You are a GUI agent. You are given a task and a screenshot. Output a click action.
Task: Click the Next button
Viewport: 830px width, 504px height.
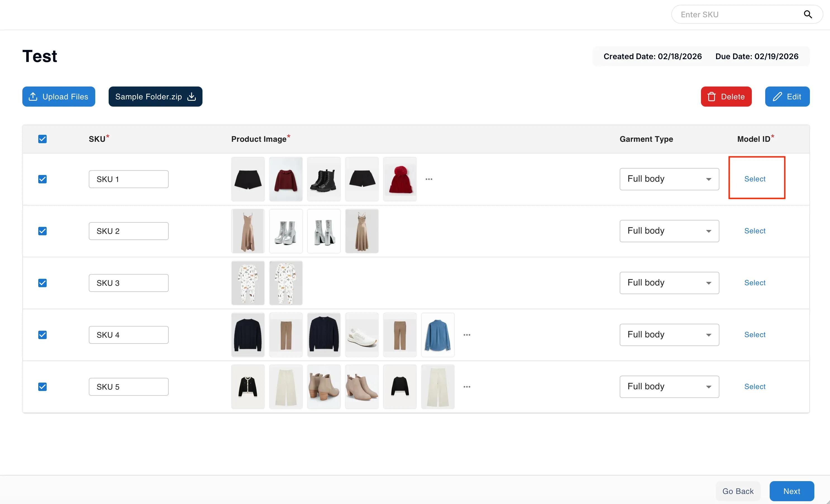coord(791,491)
